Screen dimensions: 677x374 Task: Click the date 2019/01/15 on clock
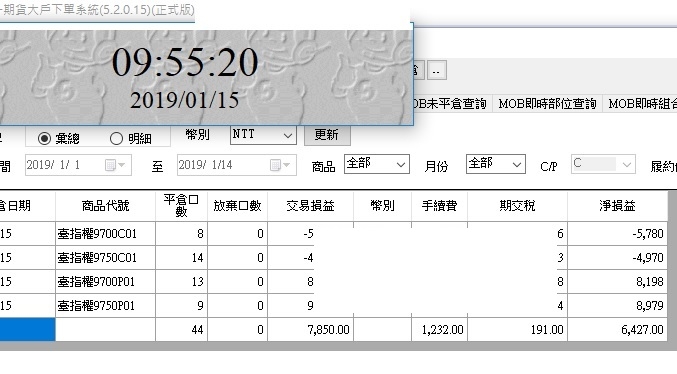pyautogui.click(x=185, y=101)
